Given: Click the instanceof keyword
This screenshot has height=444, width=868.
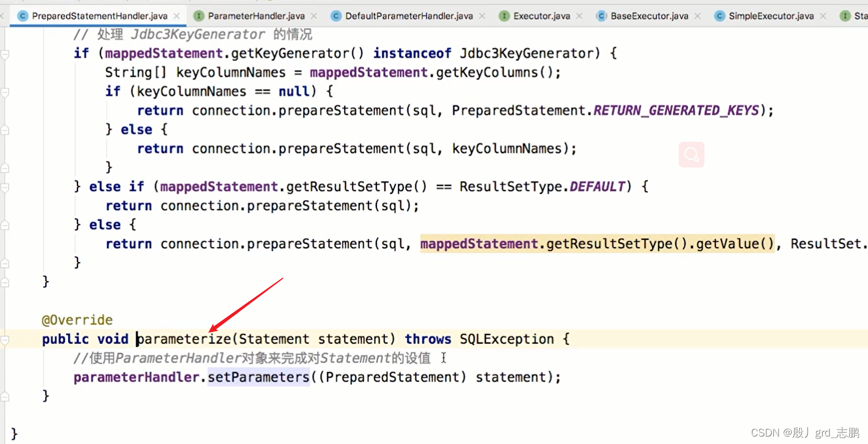Looking at the screenshot, I should pos(412,54).
